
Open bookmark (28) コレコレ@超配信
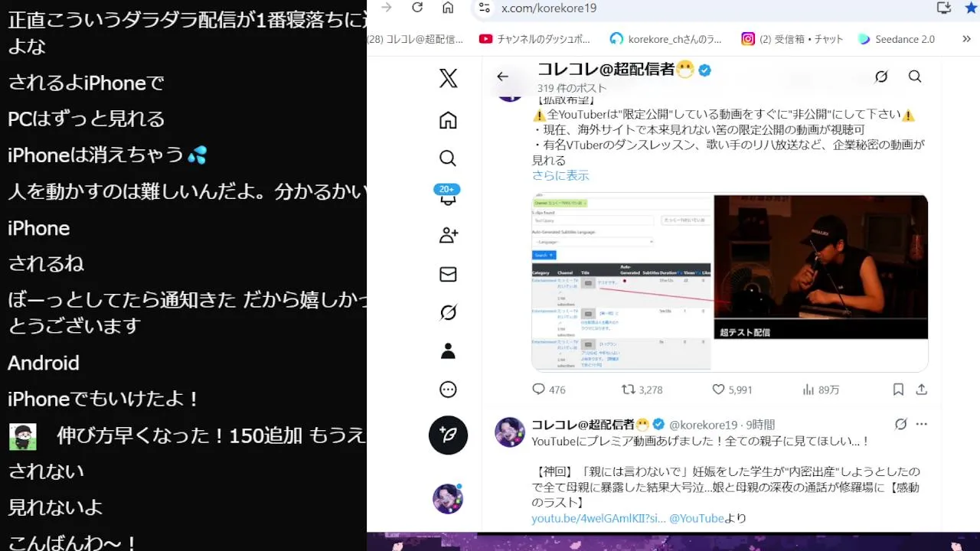(x=415, y=39)
